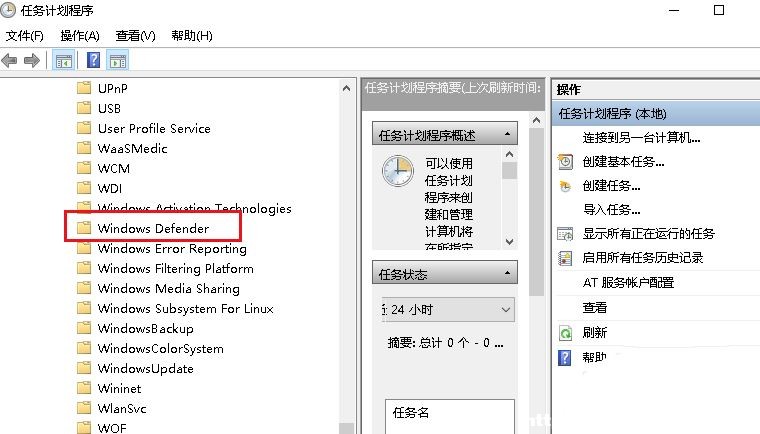Click 创建任务... action
Viewport: 760px width, 434px height.
[x=611, y=186]
